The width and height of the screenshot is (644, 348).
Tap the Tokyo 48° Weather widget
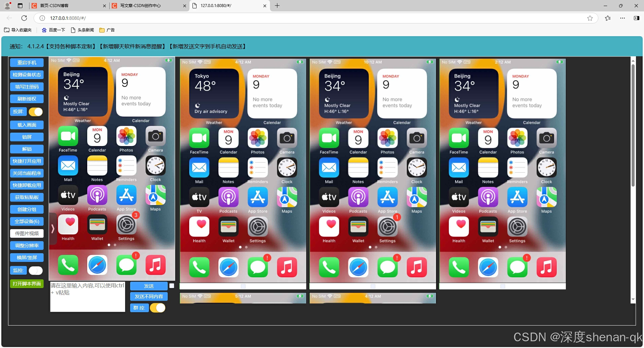(x=214, y=93)
